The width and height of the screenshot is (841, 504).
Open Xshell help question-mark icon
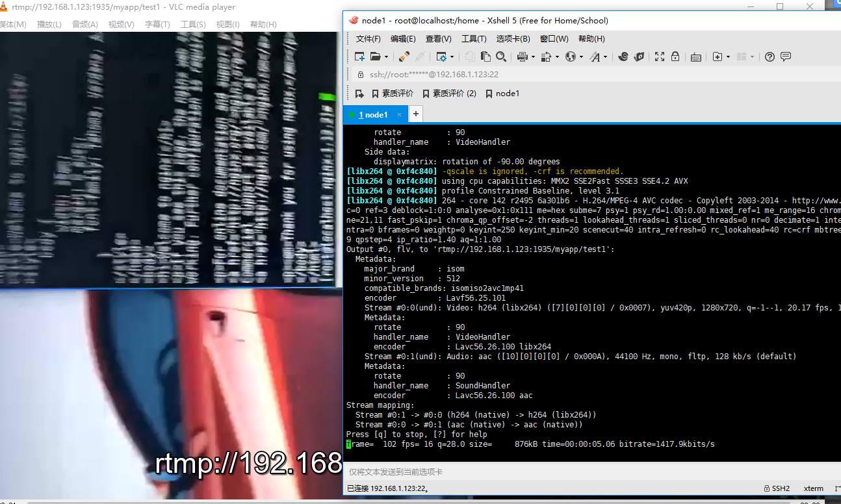tap(770, 57)
